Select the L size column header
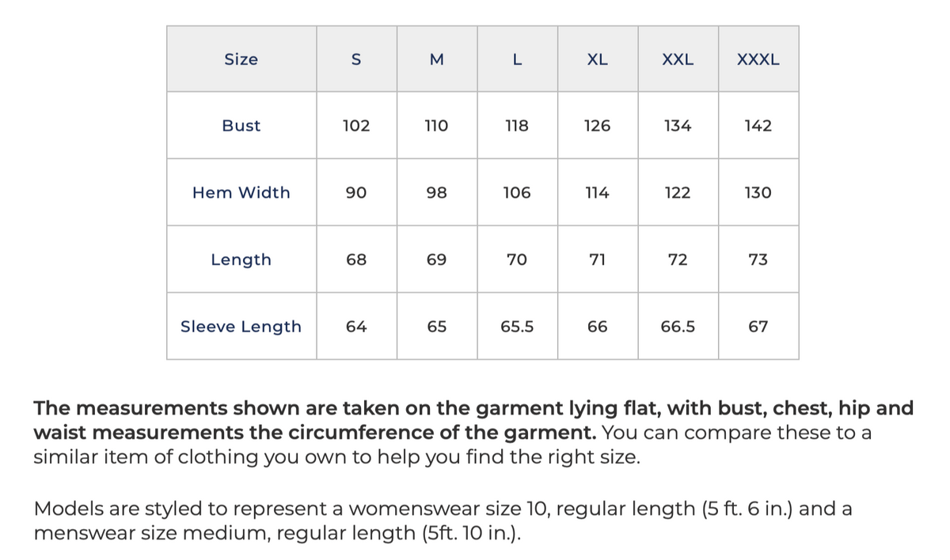The image size is (950, 560). 517,59
